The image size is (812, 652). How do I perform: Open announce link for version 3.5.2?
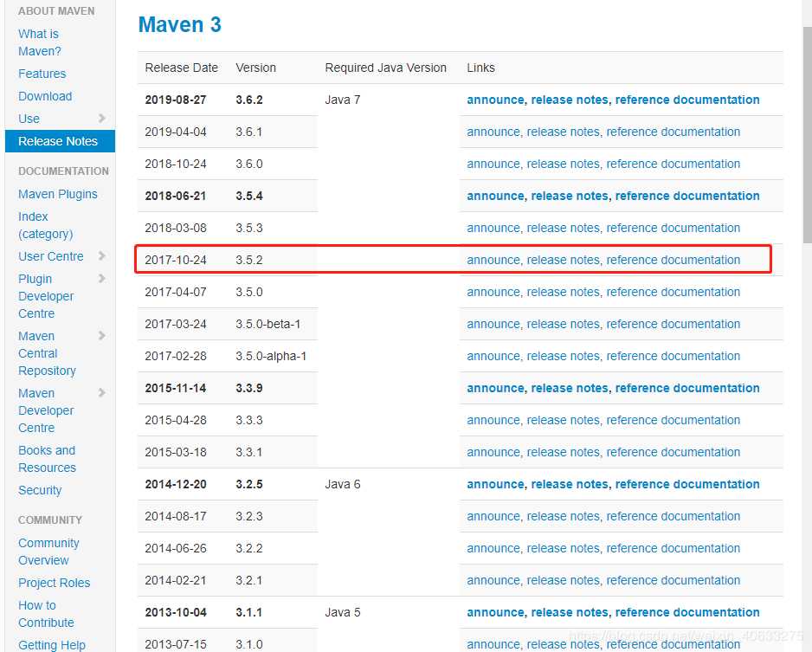point(493,260)
